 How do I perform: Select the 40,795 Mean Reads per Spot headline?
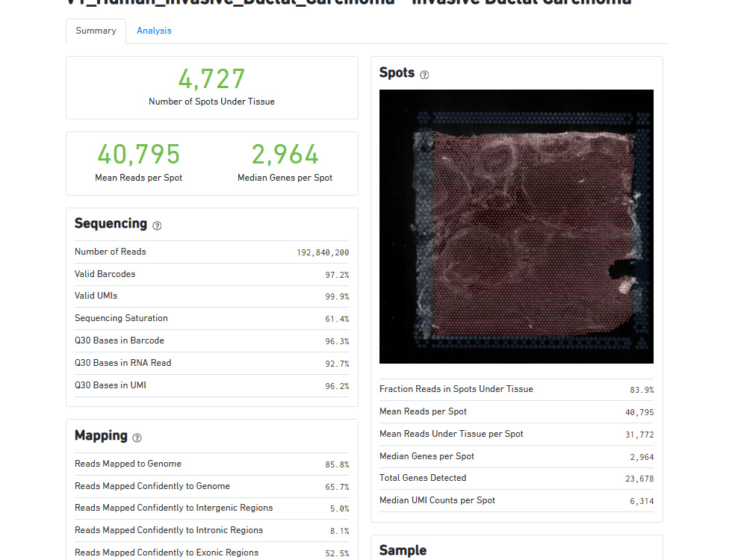[x=139, y=155]
